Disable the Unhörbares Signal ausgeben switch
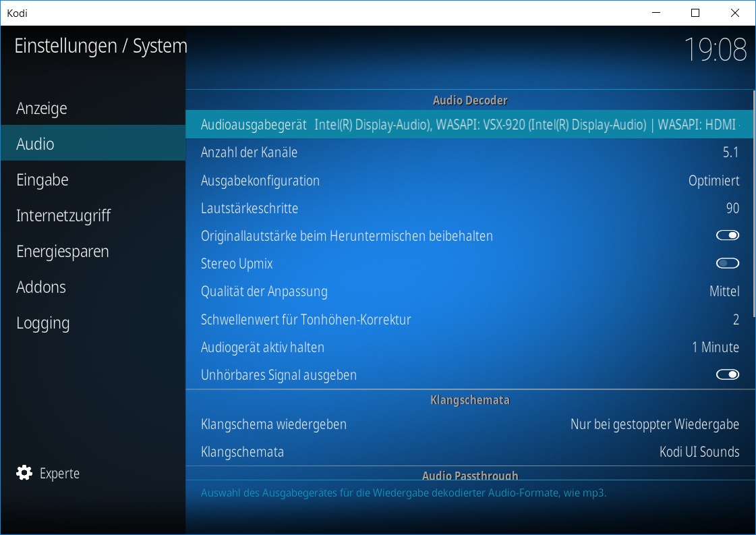 (728, 375)
